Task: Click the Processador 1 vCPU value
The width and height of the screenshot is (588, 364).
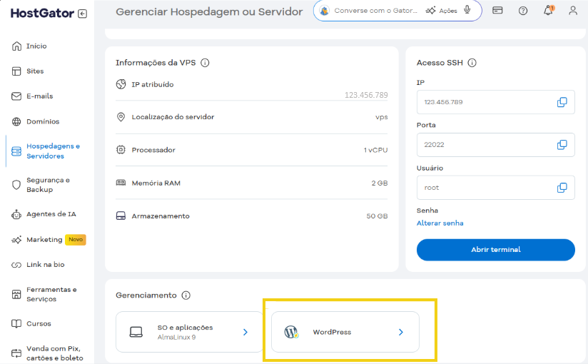Action: [x=375, y=150]
